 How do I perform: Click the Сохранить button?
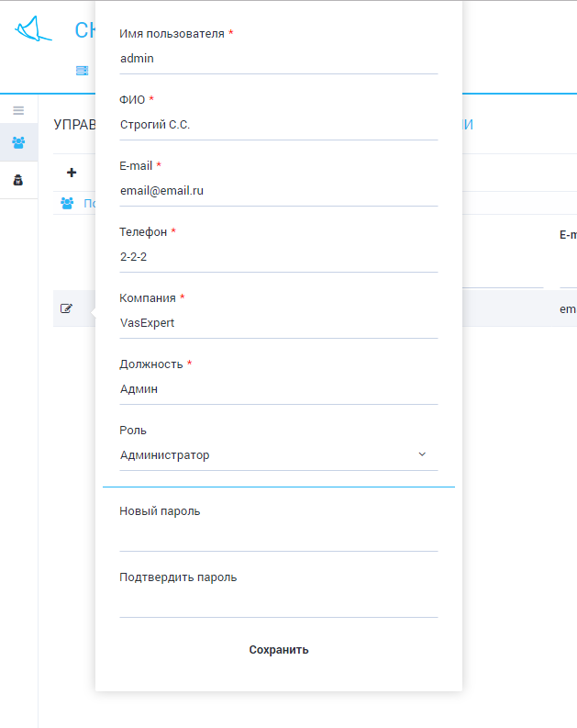click(278, 649)
